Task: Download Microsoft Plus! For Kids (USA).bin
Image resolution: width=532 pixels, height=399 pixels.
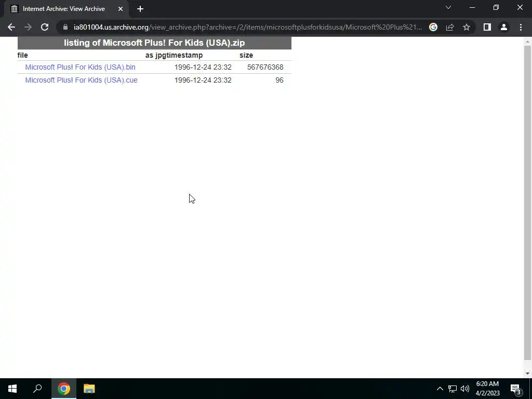Action: click(80, 67)
